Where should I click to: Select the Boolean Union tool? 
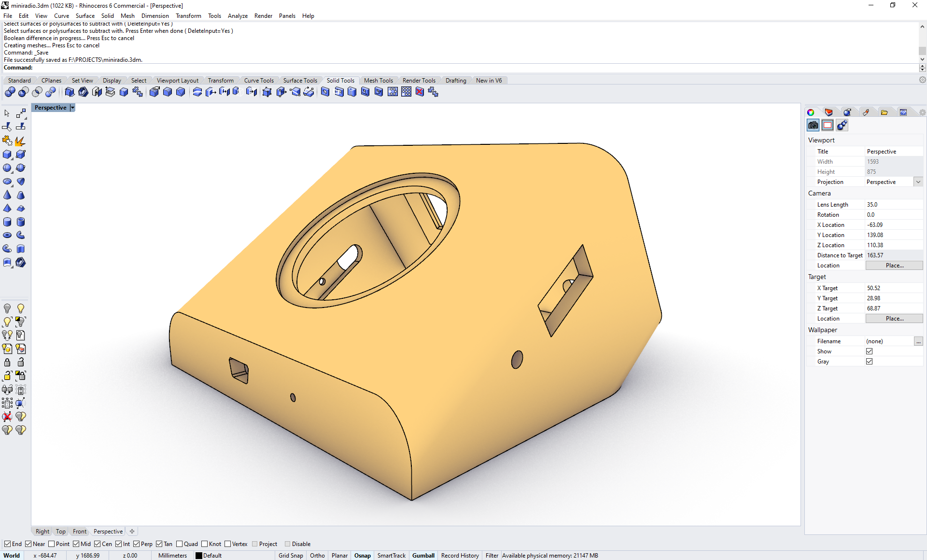pos(10,92)
